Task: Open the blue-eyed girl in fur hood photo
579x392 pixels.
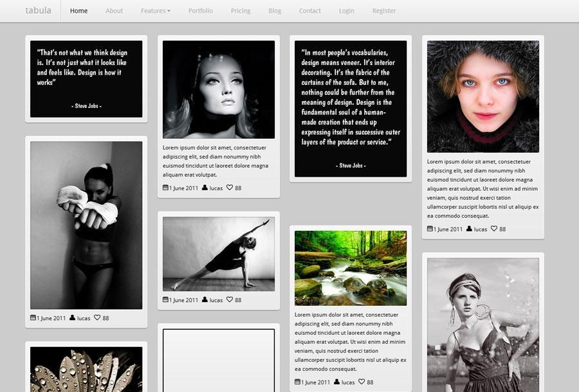Action: [x=483, y=96]
